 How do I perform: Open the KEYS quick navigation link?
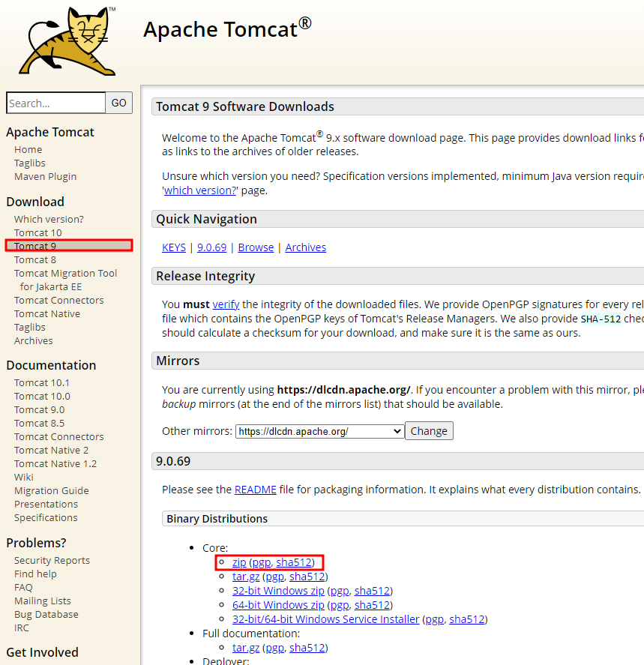point(174,247)
